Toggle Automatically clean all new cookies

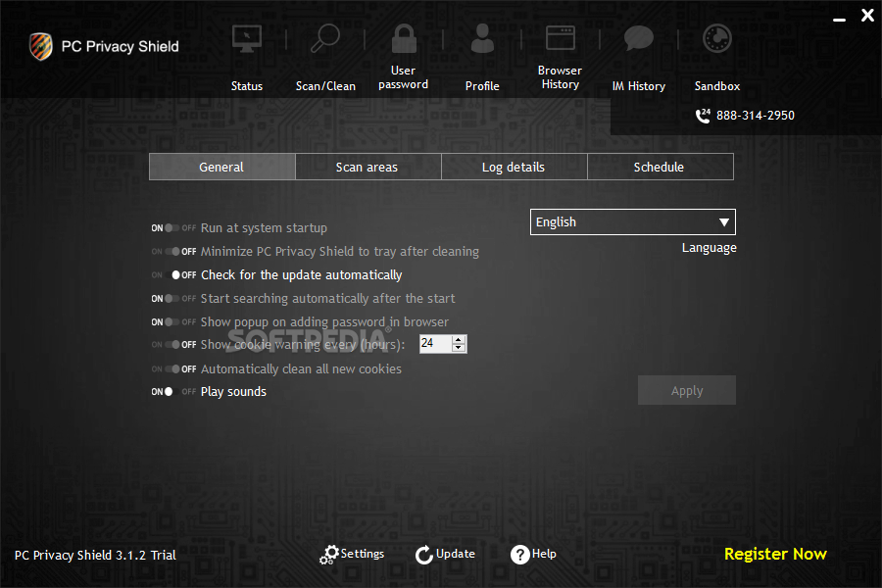pos(173,369)
